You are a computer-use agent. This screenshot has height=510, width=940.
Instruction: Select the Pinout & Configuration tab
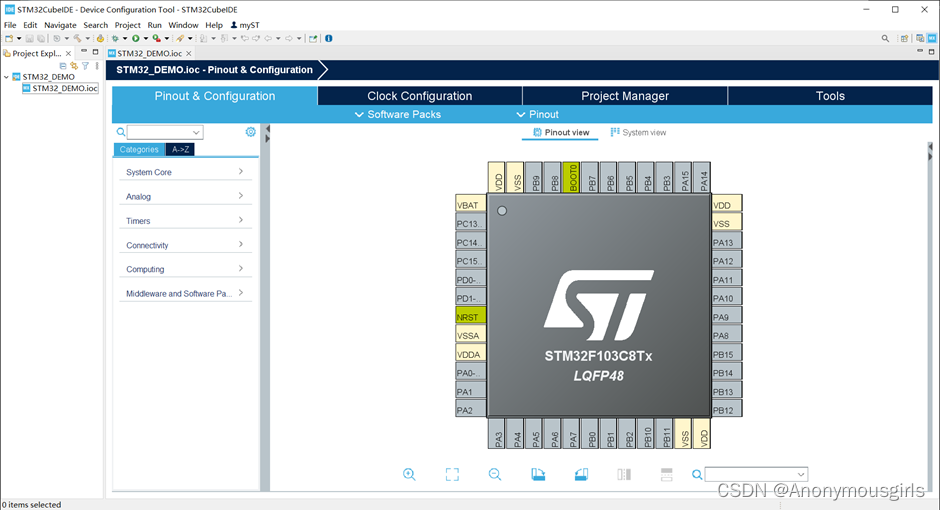pyautogui.click(x=215, y=96)
